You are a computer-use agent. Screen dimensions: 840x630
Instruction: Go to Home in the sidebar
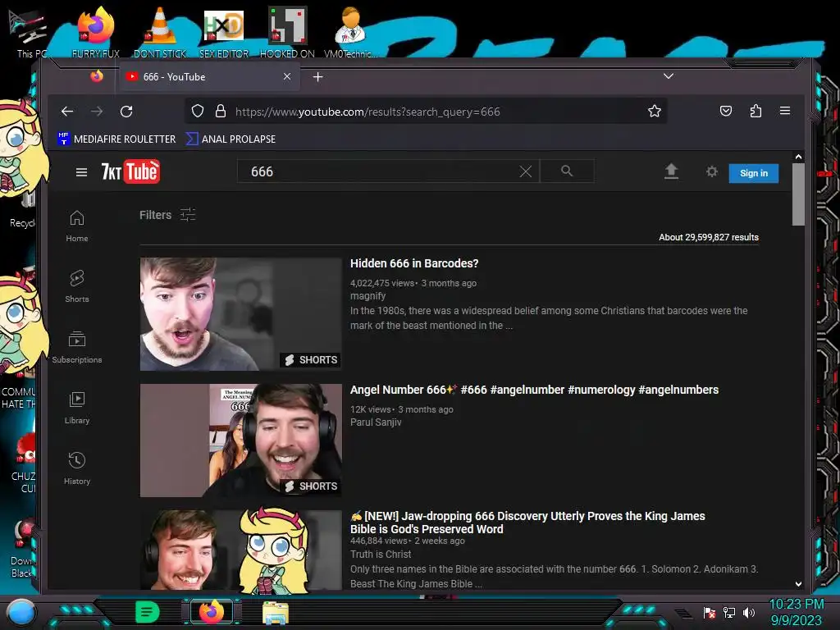click(x=77, y=226)
